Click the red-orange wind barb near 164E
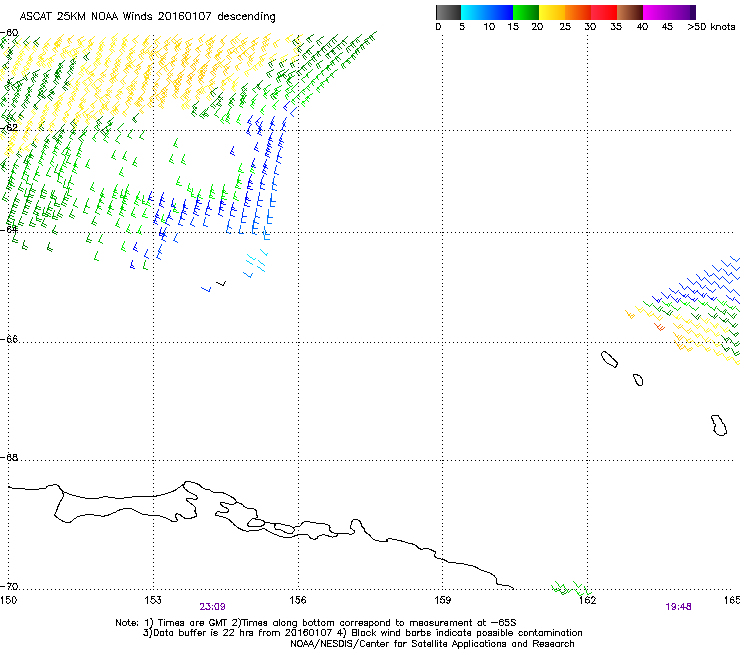The height and width of the screenshot is (650, 740). pyautogui.click(x=660, y=326)
